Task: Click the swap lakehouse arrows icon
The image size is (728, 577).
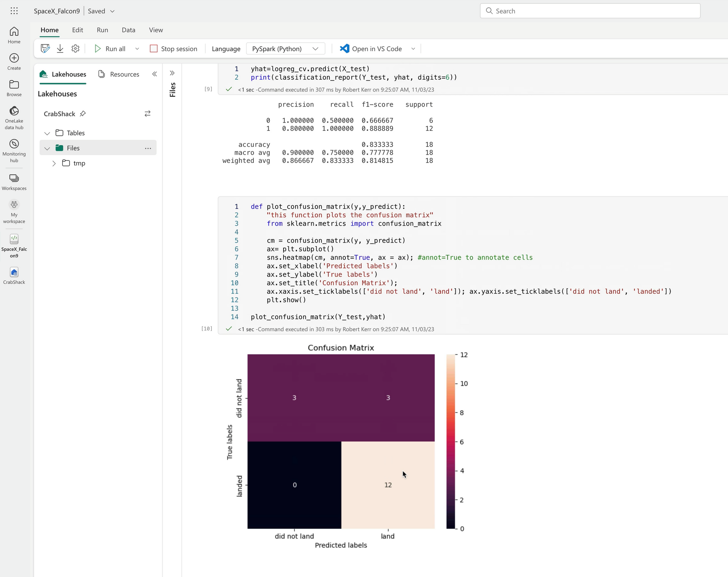Action: pos(147,114)
